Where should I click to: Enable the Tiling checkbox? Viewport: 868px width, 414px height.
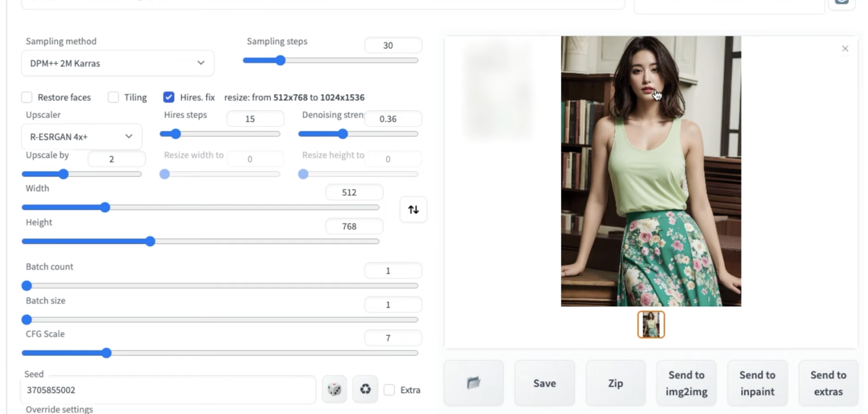113,97
